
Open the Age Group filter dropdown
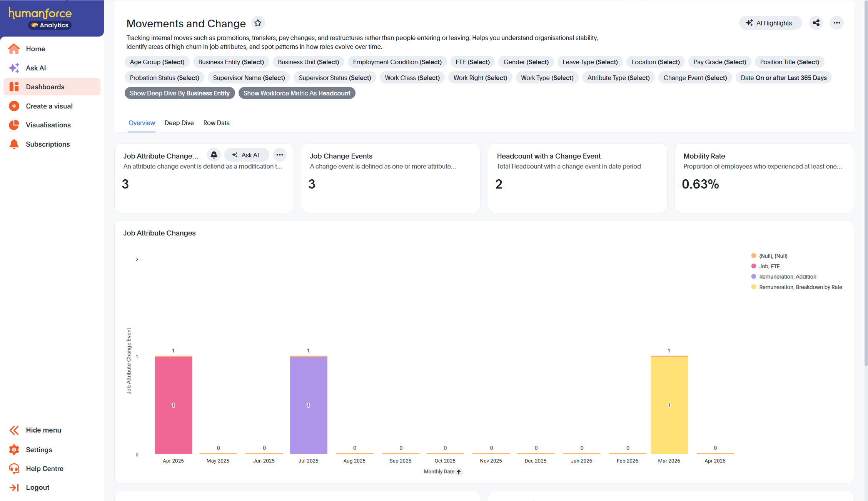tap(157, 62)
